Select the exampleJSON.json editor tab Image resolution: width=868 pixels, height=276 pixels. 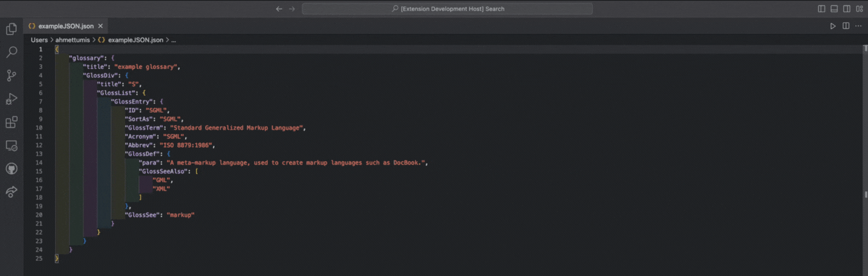66,26
